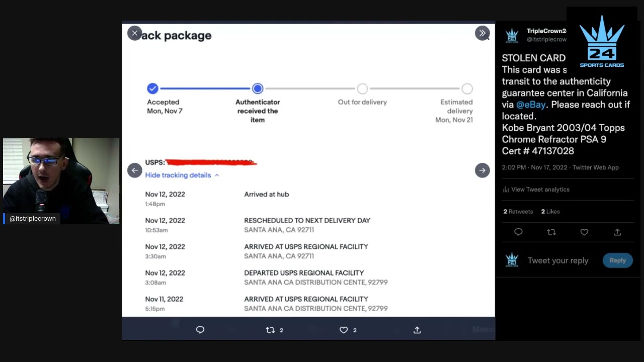Click the 24 Sports Cards crown logo
Screen dimensions: 644x362
602,41
